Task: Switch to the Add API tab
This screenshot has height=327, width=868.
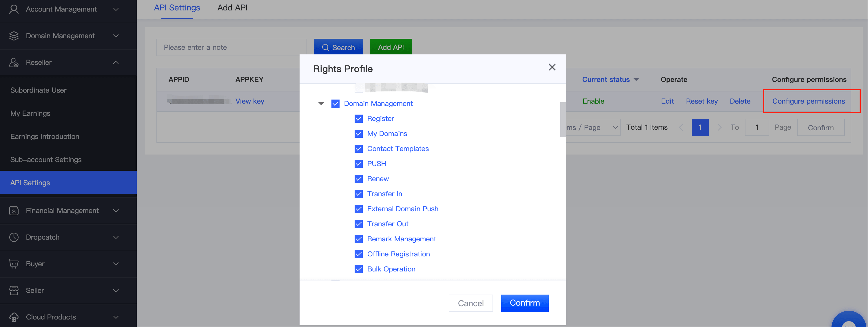Action: click(x=232, y=8)
